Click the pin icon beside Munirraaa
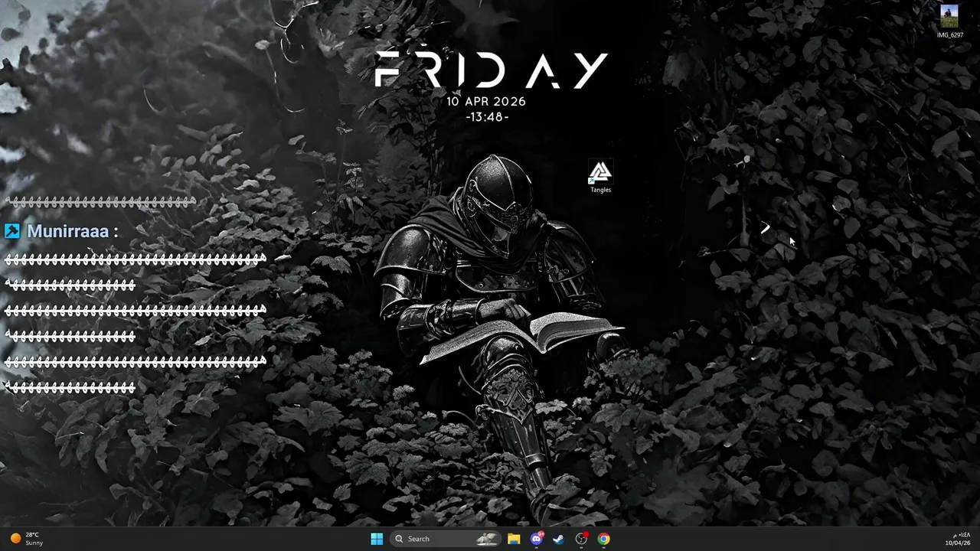 (12, 231)
